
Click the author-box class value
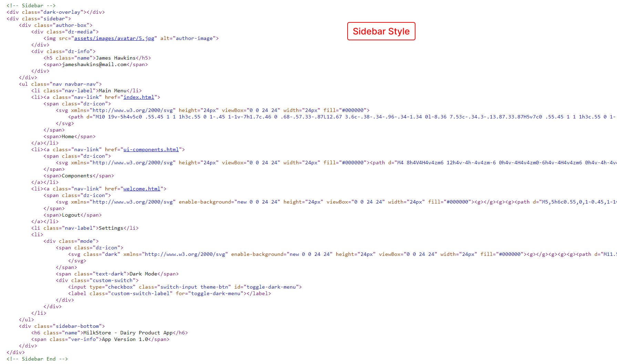71,25
